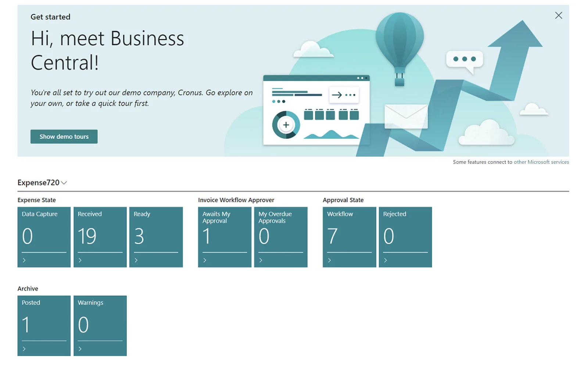Screen dimensions: 588x368
Task: Click the arrow chevron on Posted tile
Action: click(x=24, y=349)
